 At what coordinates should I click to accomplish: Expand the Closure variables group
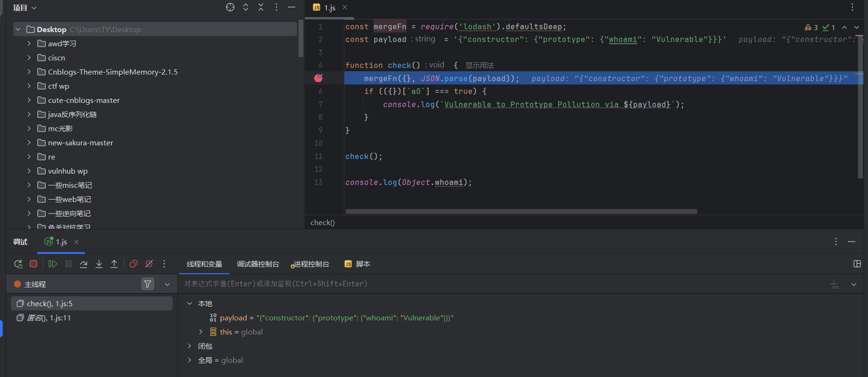pyautogui.click(x=190, y=346)
